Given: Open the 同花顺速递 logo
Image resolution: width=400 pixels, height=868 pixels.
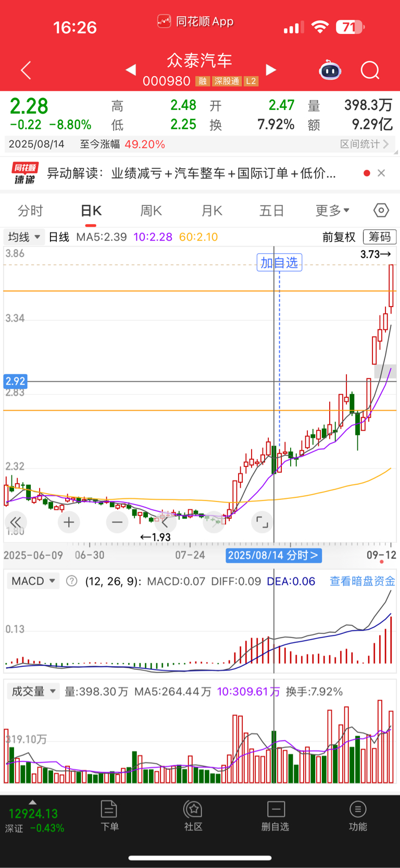Looking at the screenshot, I should (24, 173).
